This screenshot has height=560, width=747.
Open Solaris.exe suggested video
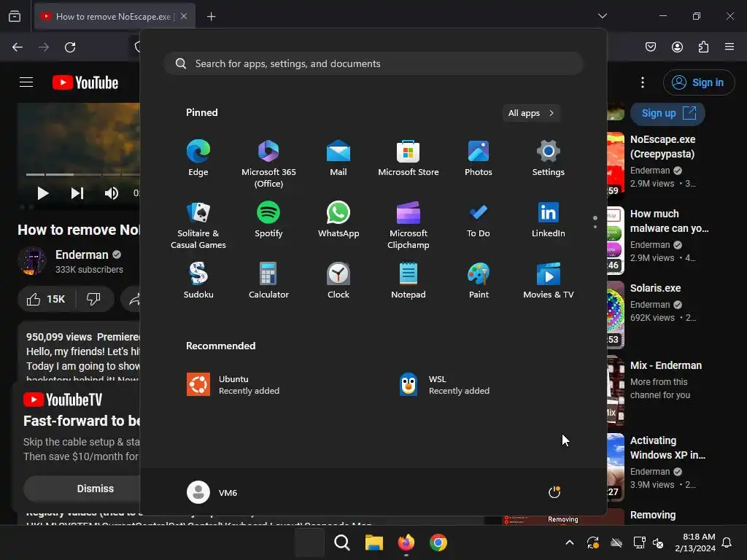656,288
